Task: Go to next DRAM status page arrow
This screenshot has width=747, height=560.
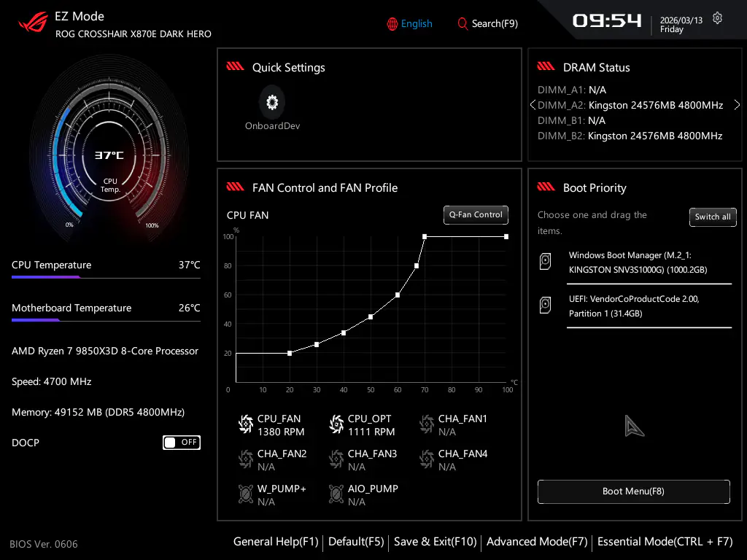Action: click(x=737, y=105)
